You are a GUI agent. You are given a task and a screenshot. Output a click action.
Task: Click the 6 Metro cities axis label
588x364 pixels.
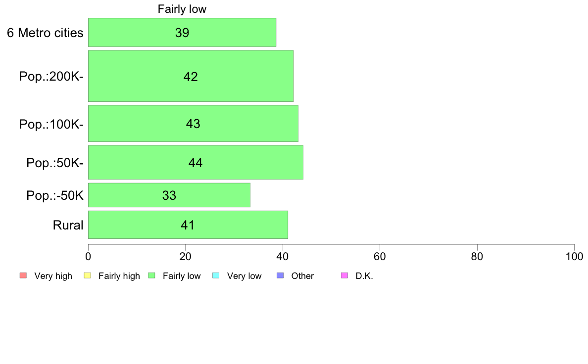[45, 33]
